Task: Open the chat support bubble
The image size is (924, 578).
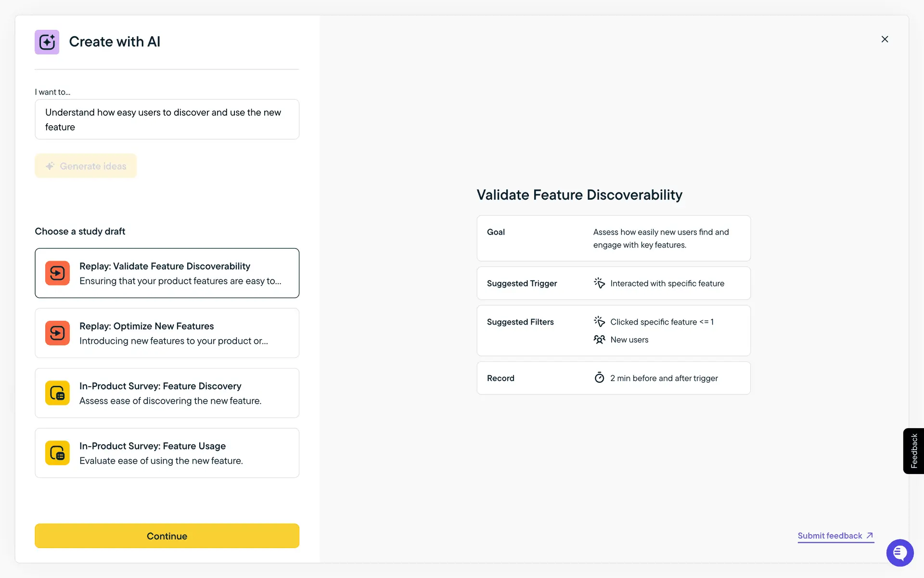Action: (x=899, y=552)
